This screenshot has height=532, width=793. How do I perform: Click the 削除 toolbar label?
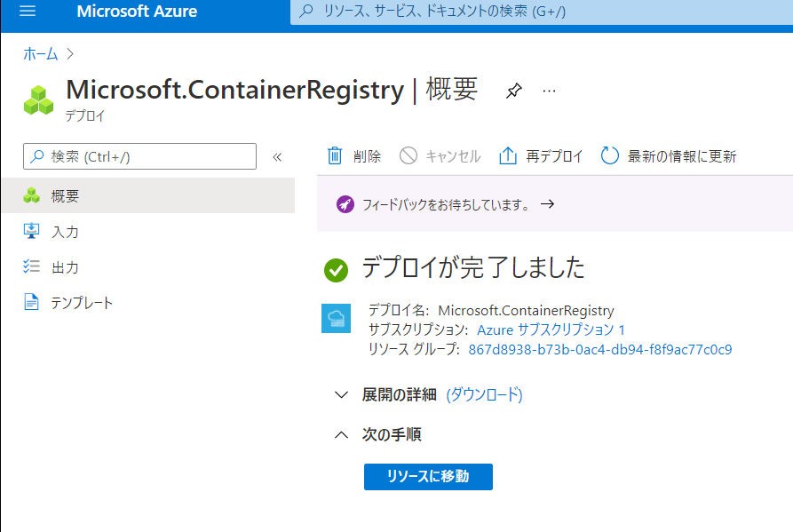pyautogui.click(x=367, y=156)
